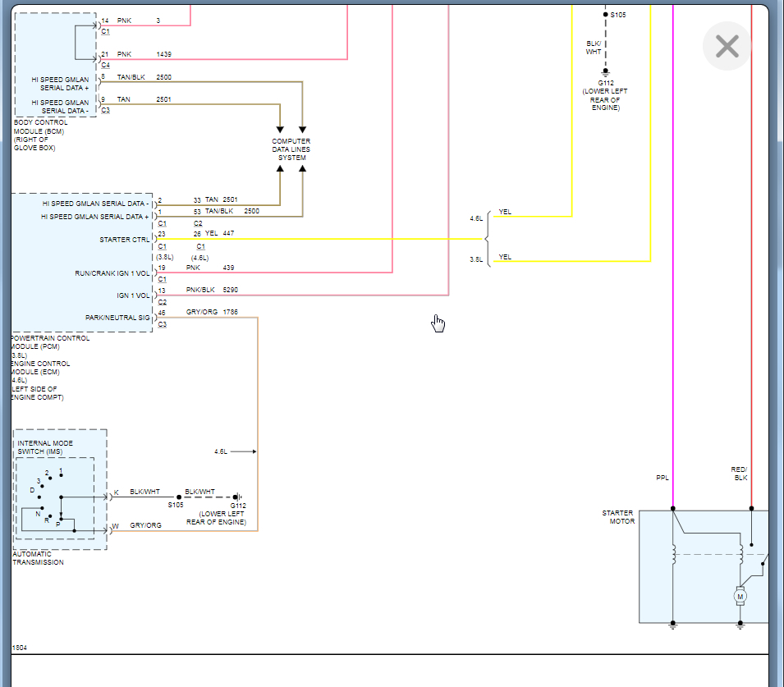Screen dimensions: 784x687
Task: Select the Powertrain Control Module (PCM) label
Action: [50, 342]
